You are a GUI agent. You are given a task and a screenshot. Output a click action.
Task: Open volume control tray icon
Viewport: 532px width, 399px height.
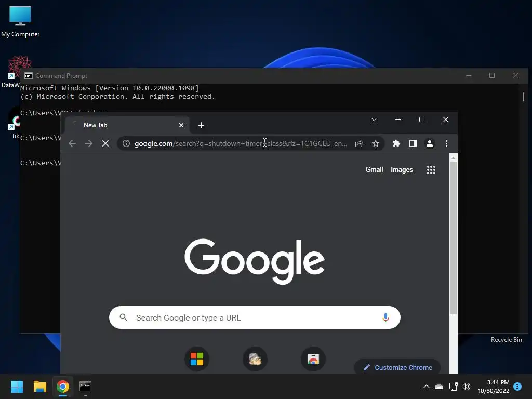466,387
